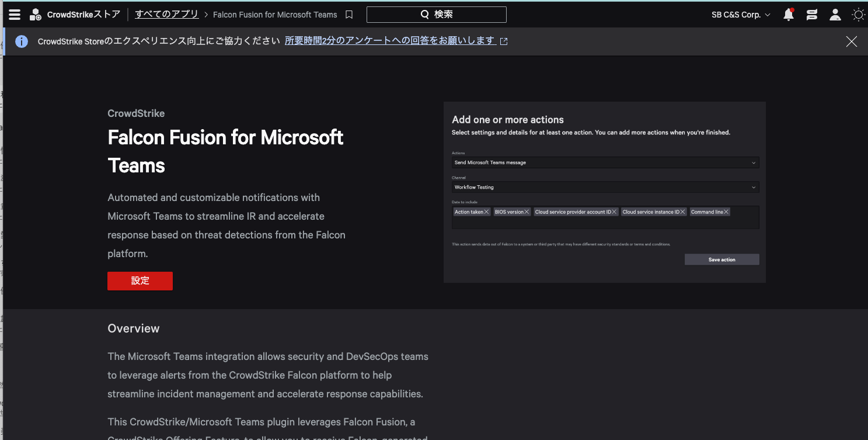This screenshot has width=868, height=440.
Task: Open the user account menu icon
Action: [x=835, y=15]
